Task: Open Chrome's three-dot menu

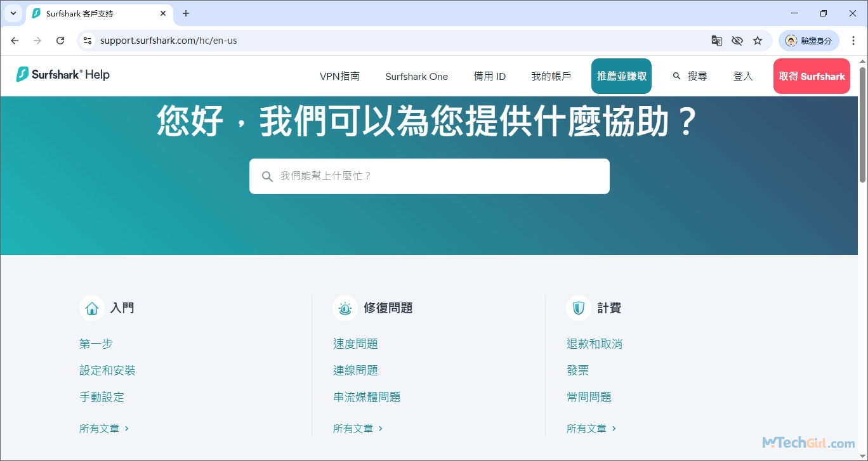Action: point(853,40)
